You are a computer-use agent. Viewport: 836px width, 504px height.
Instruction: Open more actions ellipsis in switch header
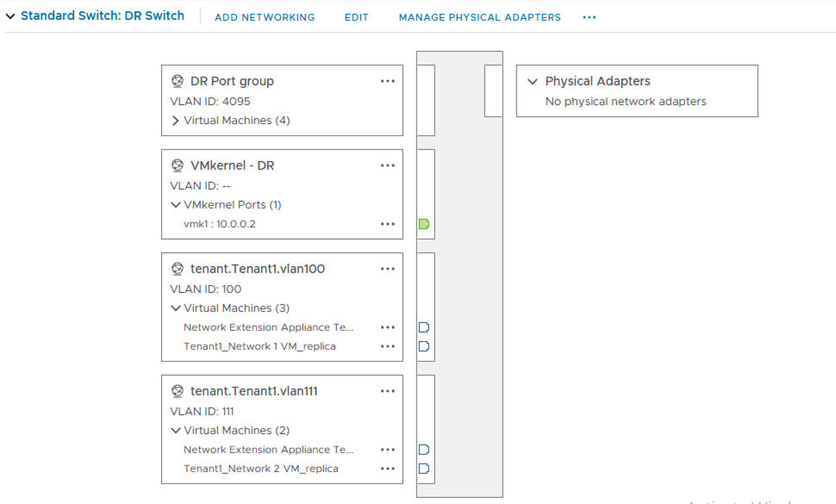click(589, 17)
